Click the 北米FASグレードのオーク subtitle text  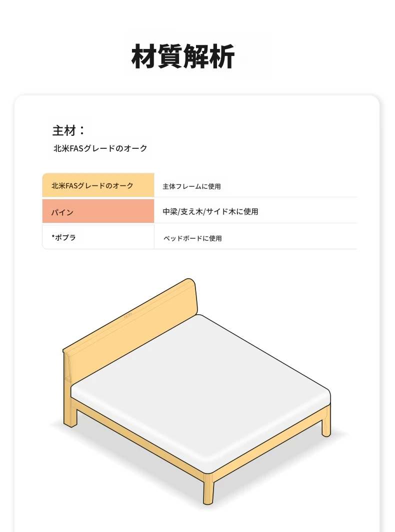100,148
